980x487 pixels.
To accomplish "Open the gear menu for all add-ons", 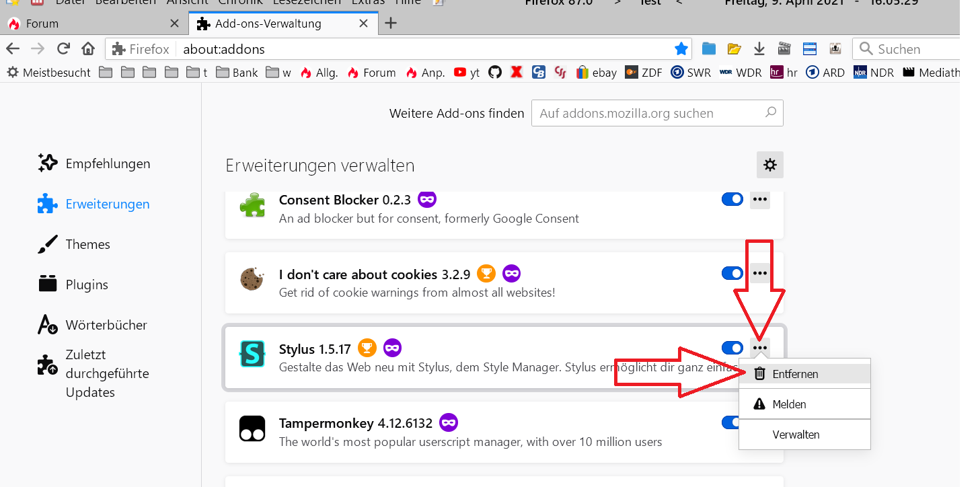I will (x=770, y=165).
